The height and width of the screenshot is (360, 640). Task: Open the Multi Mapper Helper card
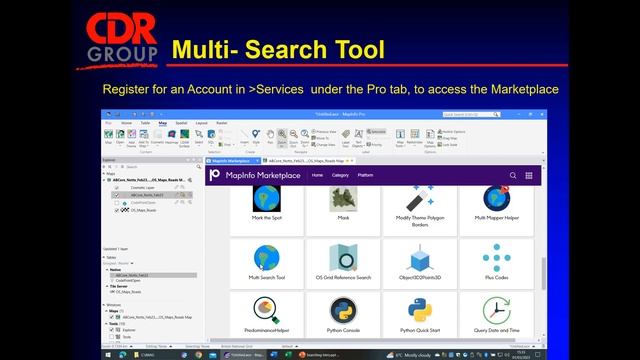(x=497, y=211)
